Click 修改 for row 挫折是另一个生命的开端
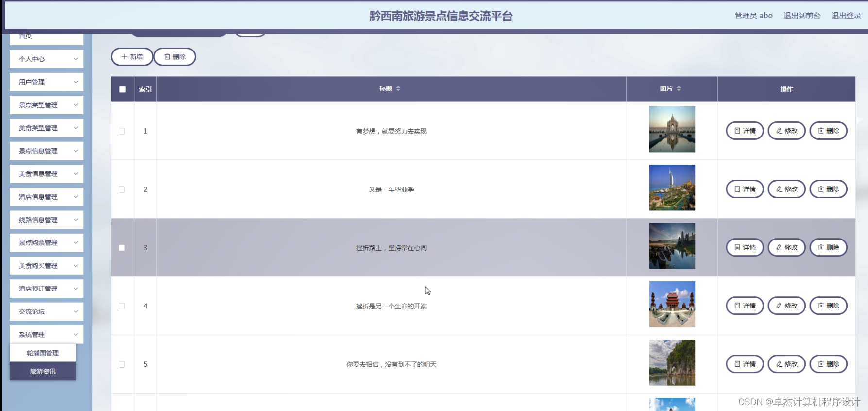868x411 pixels. click(x=786, y=306)
